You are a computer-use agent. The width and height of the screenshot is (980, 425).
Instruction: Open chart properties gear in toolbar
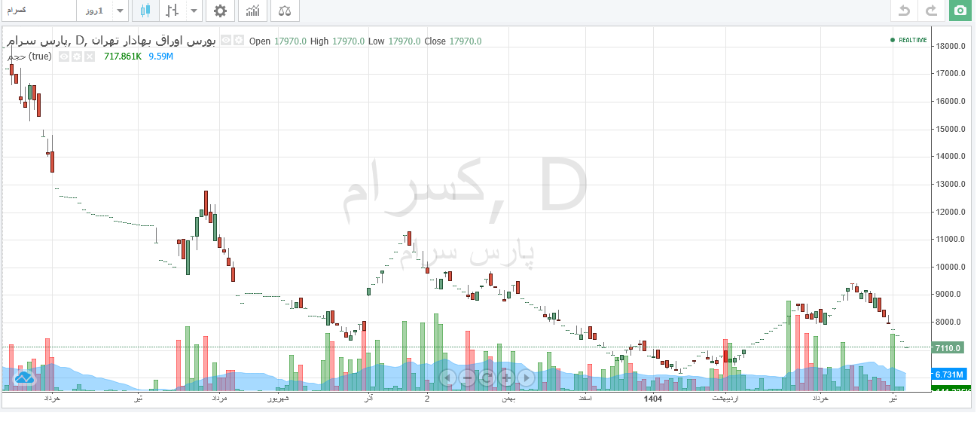tap(220, 11)
